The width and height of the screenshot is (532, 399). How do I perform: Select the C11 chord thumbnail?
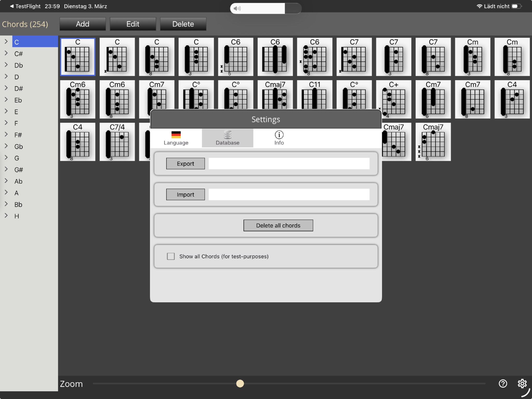(x=314, y=95)
